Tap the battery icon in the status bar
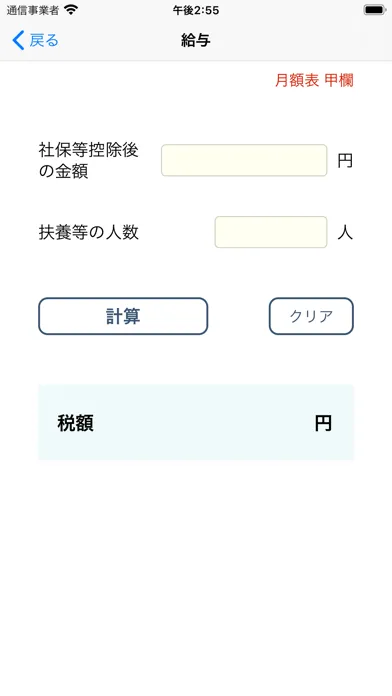 (375, 10)
